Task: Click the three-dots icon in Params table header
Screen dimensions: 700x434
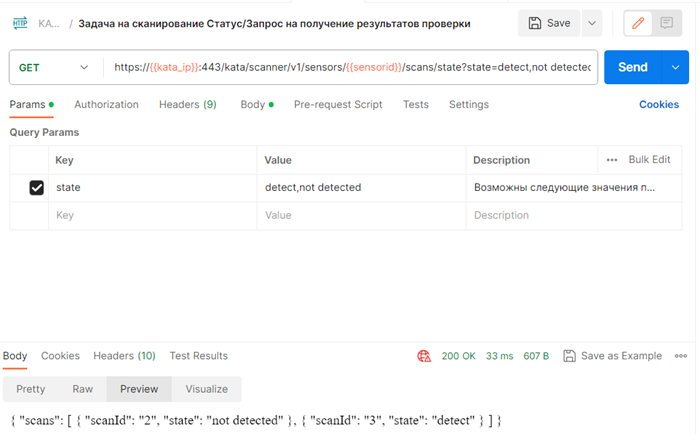Action: pyautogui.click(x=611, y=160)
